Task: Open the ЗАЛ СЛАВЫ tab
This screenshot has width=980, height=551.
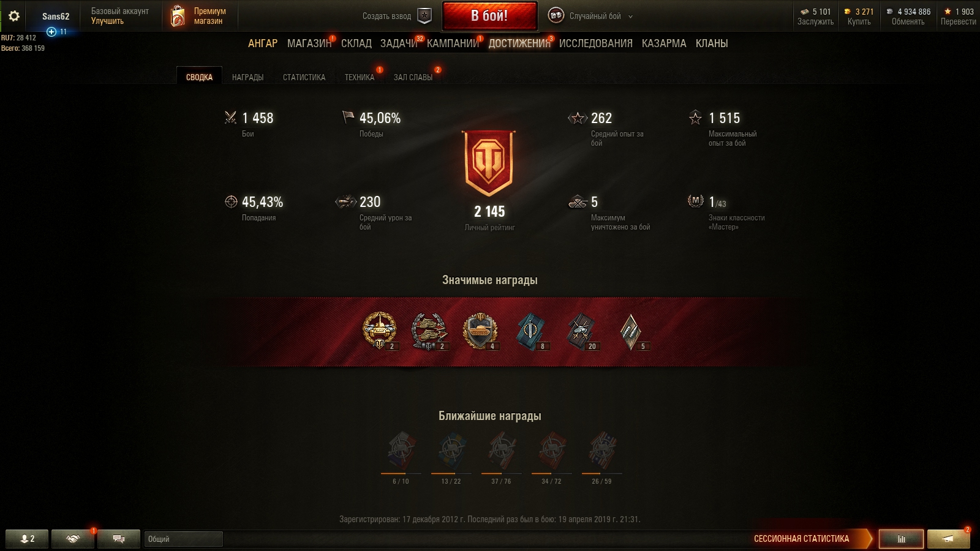Action: (413, 77)
